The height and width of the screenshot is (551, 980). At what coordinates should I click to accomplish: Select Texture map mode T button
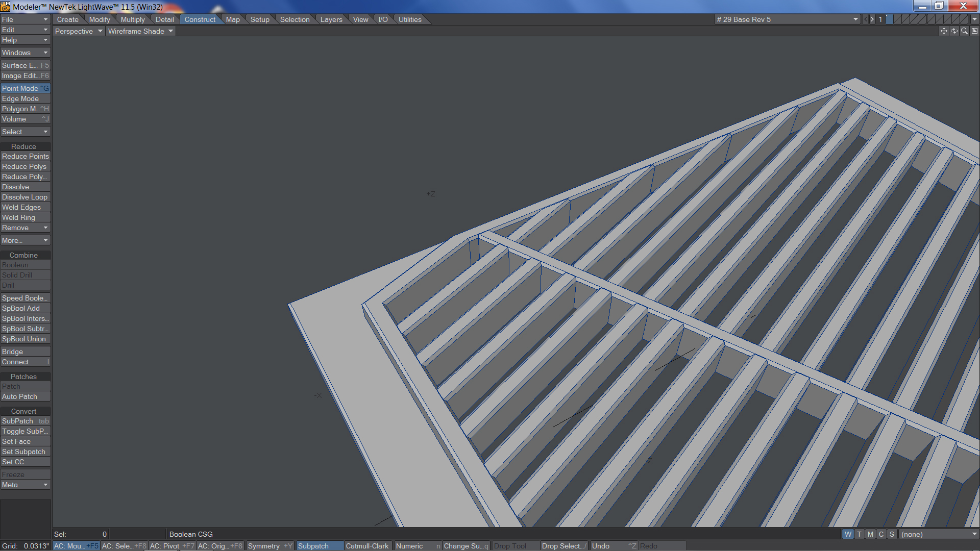(x=859, y=534)
